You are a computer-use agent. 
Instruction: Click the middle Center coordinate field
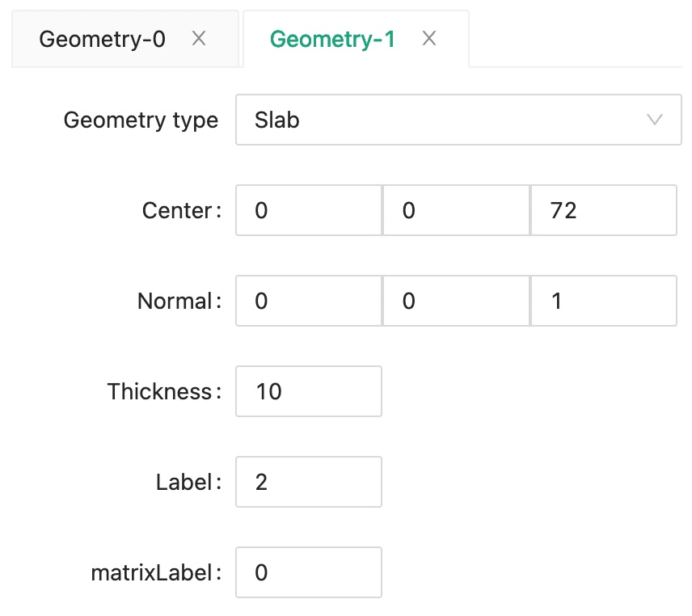click(456, 211)
